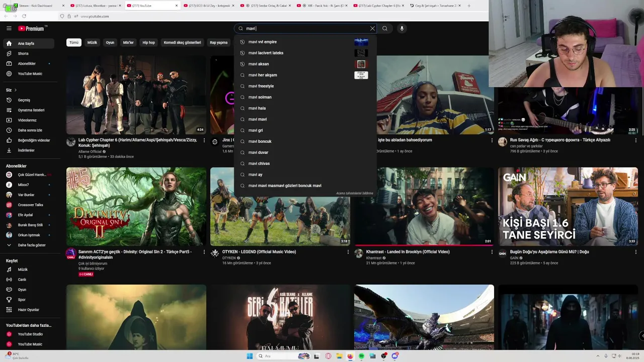The width and height of the screenshot is (644, 362).
Task: Pick the long mavi masmavi gözleri suggestion
Action: pyautogui.click(x=305, y=186)
